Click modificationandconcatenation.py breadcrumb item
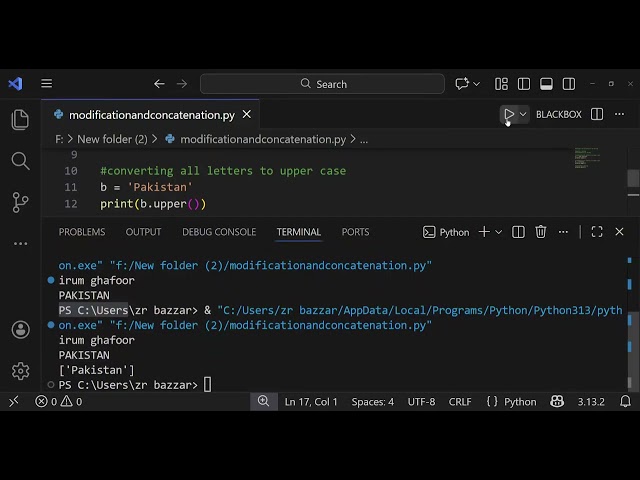This screenshot has height=480, width=640. click(x=263, y=139)
